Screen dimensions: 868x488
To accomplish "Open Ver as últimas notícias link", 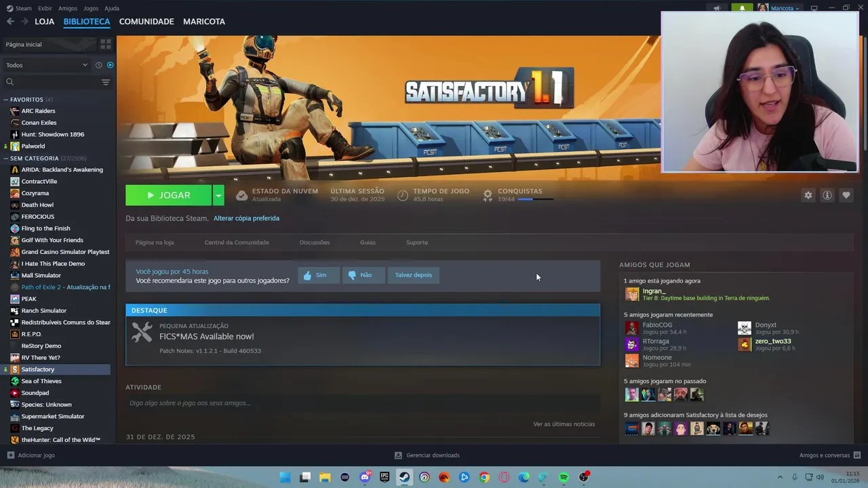I will pos(564,424).
